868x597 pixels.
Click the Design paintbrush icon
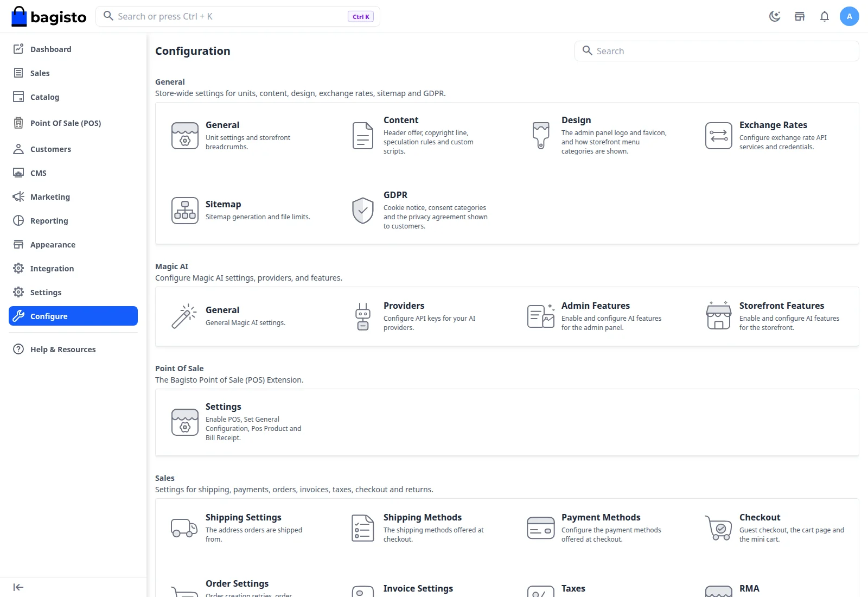click(541, 136)
